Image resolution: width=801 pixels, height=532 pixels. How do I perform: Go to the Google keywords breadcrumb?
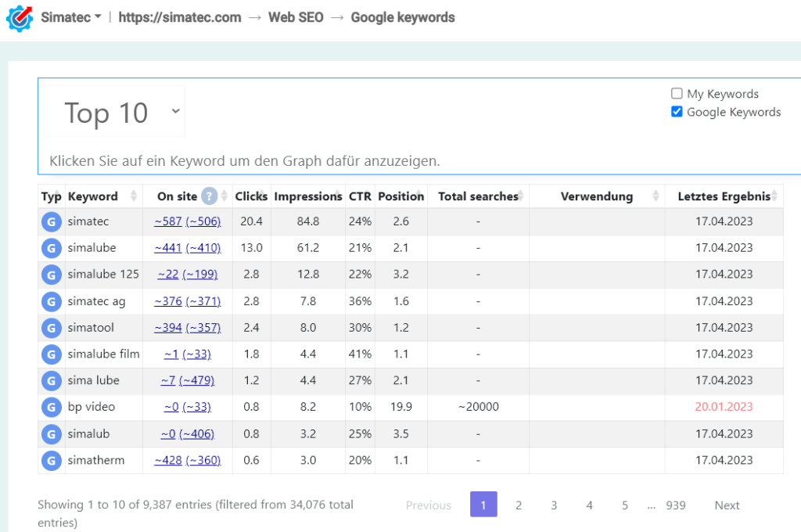point(403,17)
